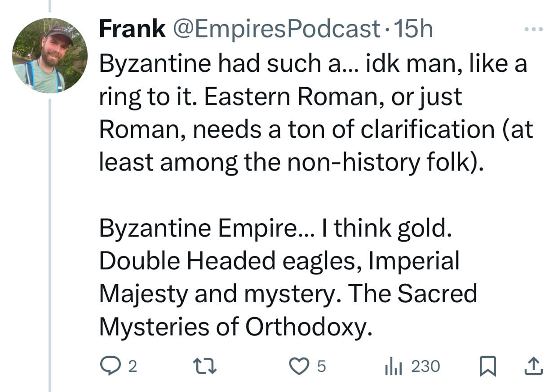Bookmark the Byzantine tweet
The image size is (558, 392).
[487, 367]
